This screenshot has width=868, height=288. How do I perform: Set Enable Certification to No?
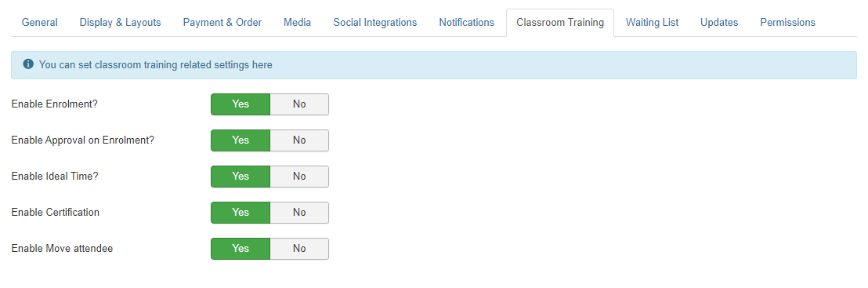(299, 213)
